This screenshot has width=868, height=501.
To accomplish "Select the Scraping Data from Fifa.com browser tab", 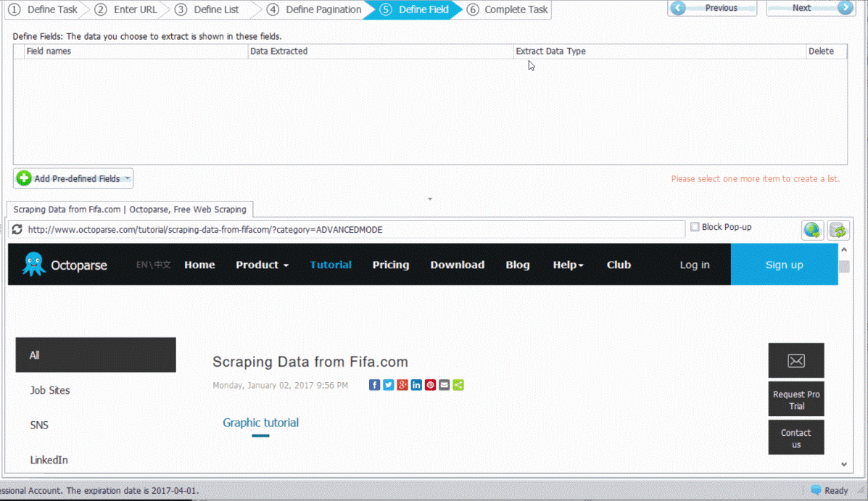I will point(130,210).
